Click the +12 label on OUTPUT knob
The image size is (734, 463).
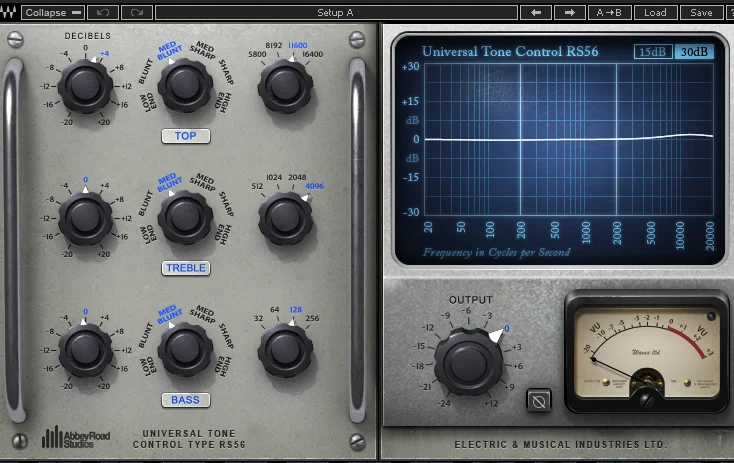[491, 404]
